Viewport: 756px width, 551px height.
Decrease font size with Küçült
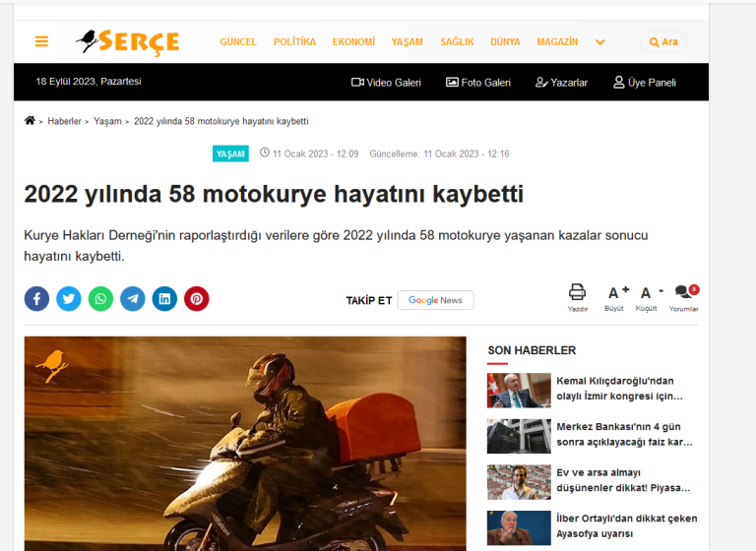(647, 297)
